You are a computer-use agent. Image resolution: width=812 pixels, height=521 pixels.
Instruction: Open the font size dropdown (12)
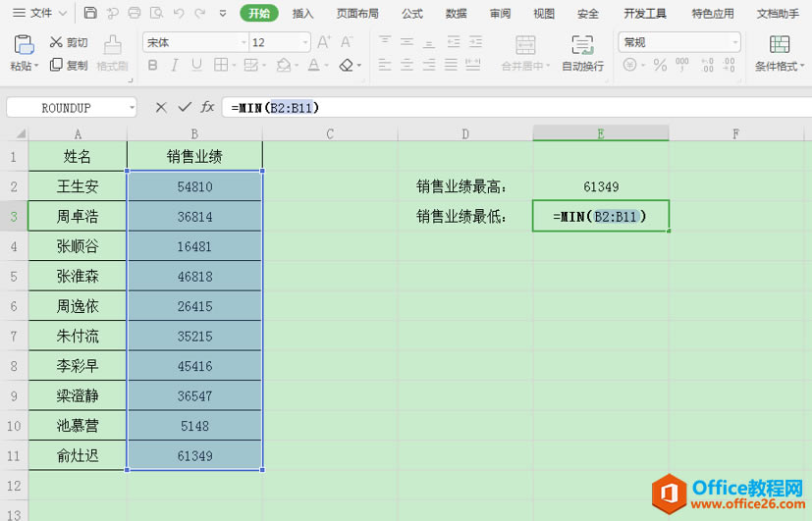coord(305,42)
